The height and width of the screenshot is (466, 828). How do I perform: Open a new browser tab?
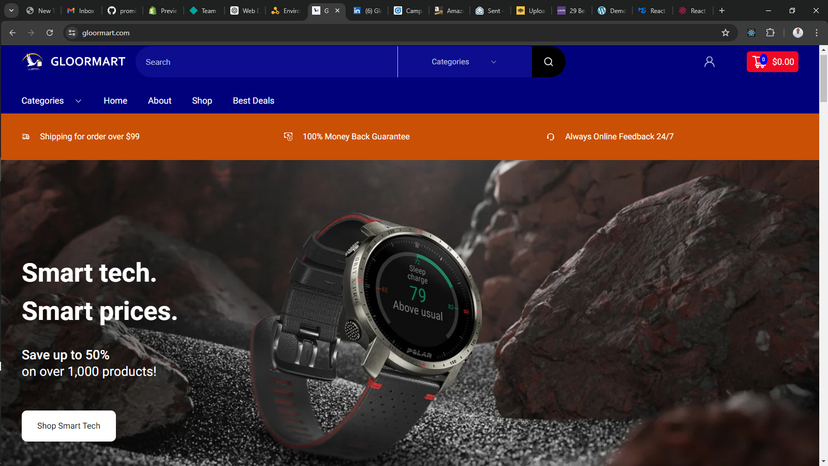[x=722, y=11]
